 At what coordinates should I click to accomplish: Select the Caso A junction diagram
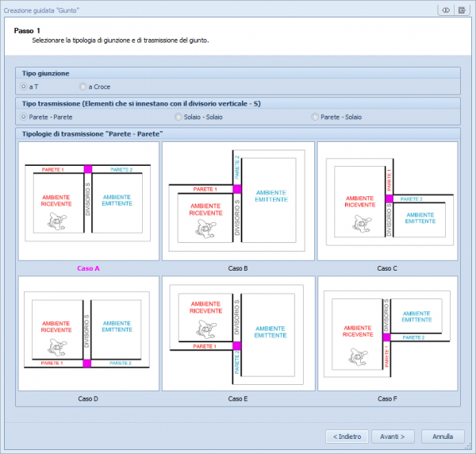(88, 201)
